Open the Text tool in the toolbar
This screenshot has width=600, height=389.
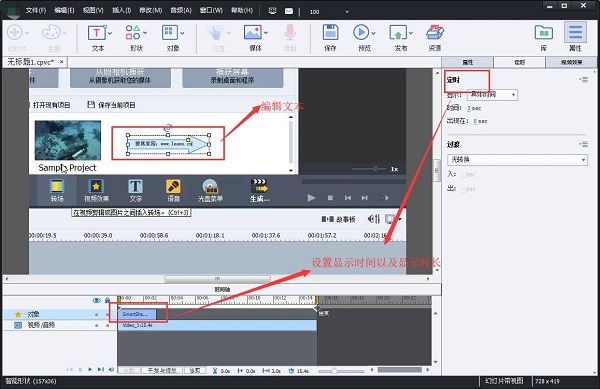click(x=96, y=33)
